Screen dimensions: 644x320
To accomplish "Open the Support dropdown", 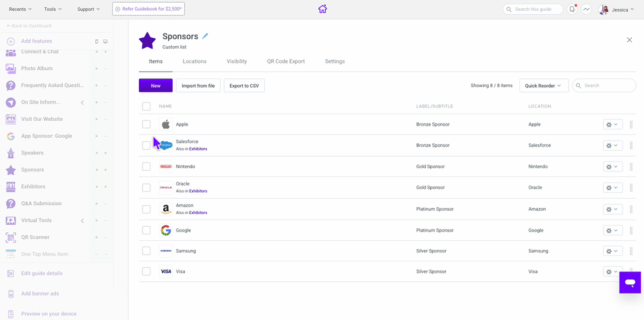I will click(89, 9).
